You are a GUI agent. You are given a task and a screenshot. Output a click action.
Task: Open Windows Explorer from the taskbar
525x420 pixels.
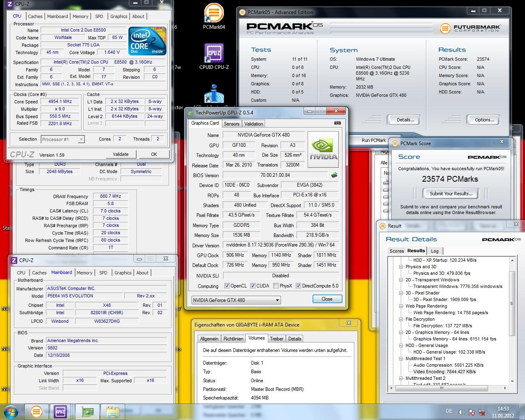tap(113, 411)
